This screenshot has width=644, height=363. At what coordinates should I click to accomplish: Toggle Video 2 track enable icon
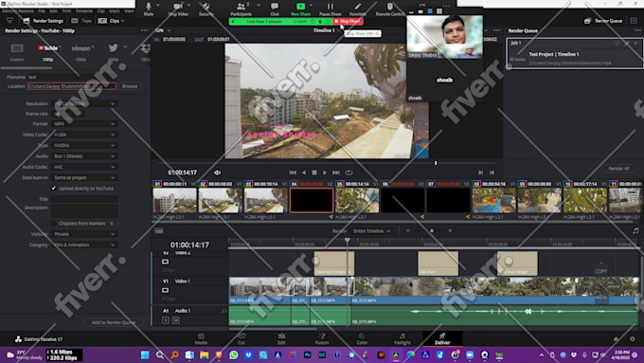pos(165,262)
